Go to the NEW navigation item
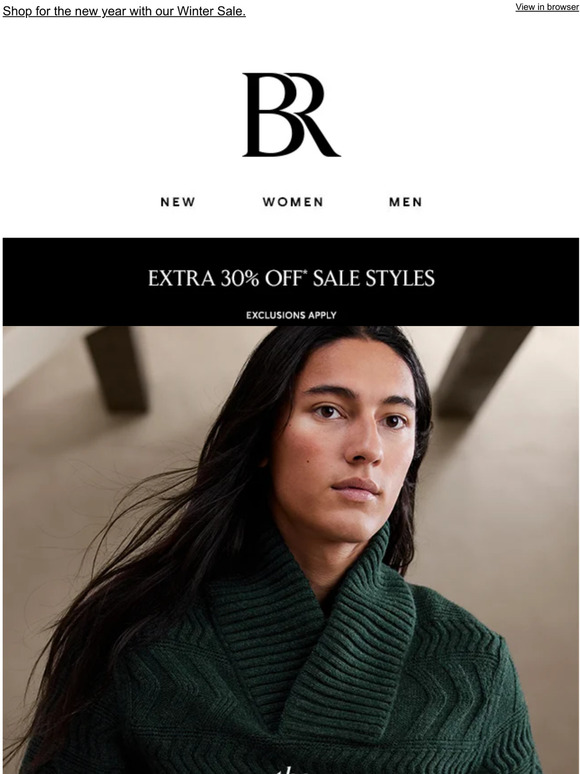Screen dimensions: 580x774 (x=178, y=202)
